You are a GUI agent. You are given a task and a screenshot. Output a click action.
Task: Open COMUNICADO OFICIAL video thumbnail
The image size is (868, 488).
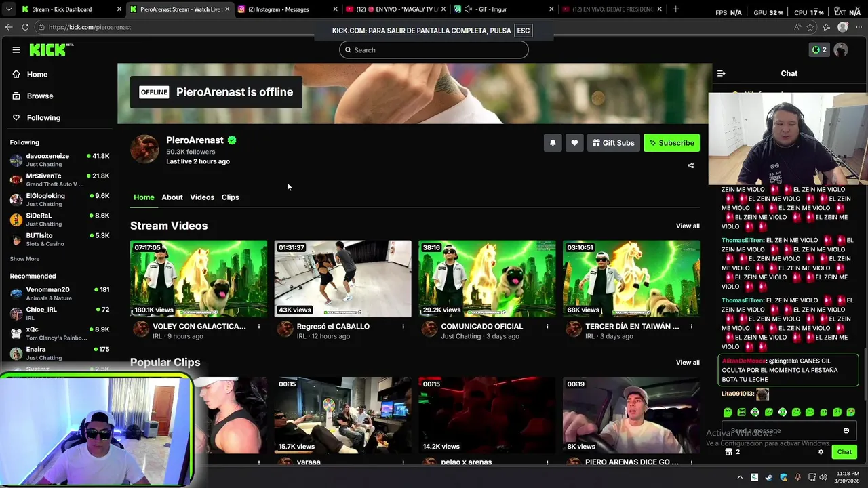(x=487, y=279)
